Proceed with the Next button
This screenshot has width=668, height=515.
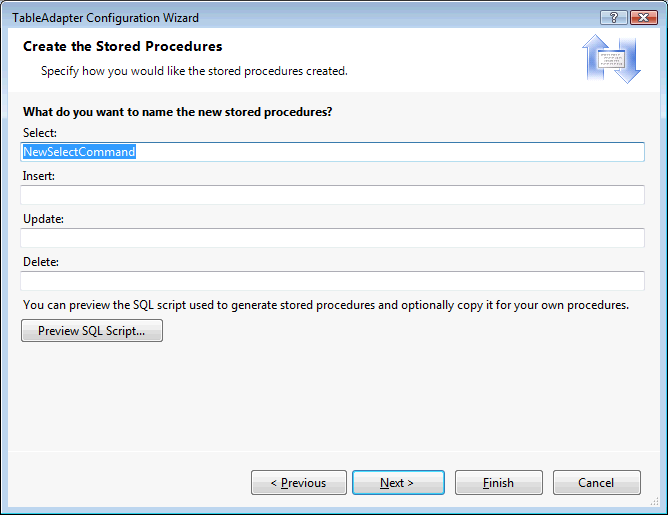[397, 483]
